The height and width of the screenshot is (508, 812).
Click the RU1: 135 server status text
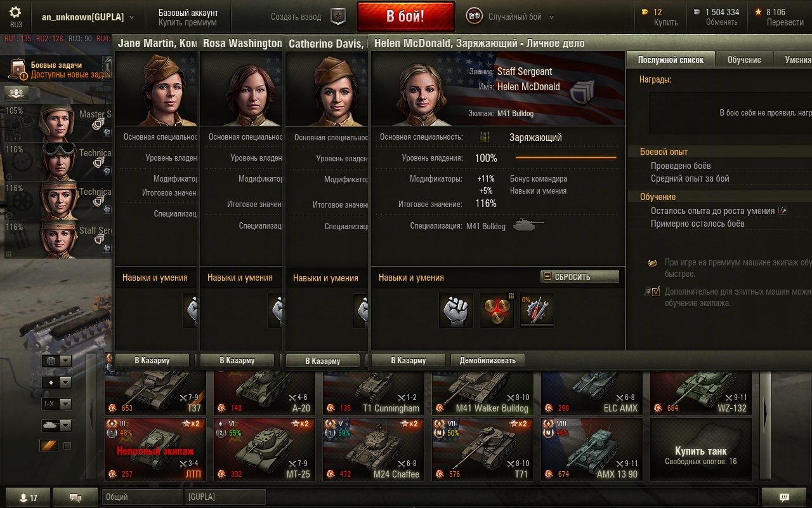tap(18, 39)
